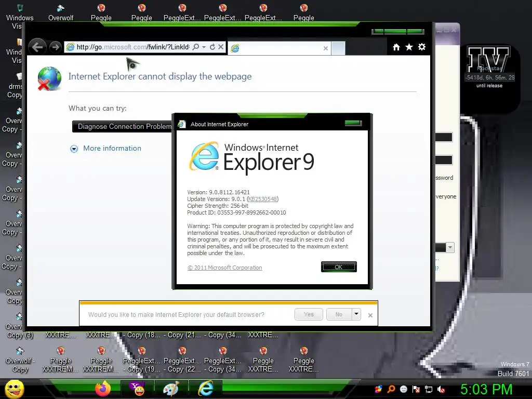
Task: Click the 5:03 PM taskbar clock
Action: (486, 389)
